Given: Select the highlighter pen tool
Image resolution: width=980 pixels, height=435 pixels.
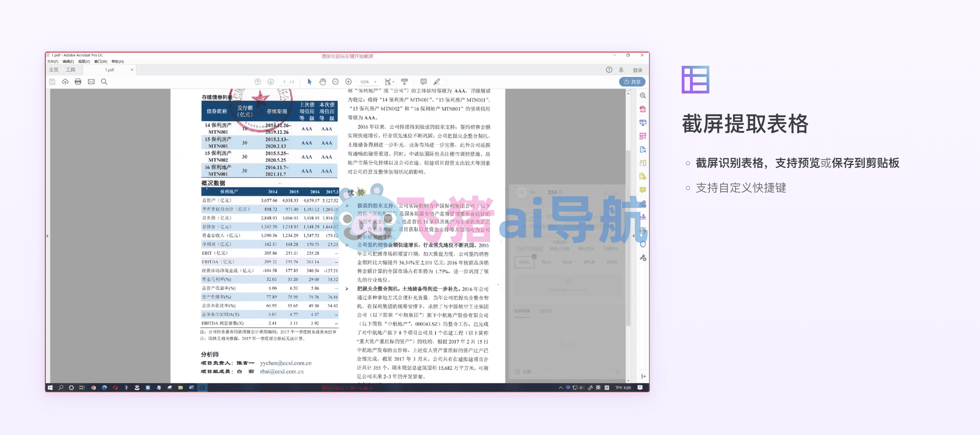Looking at the screenshot, I should coord(437,81).
